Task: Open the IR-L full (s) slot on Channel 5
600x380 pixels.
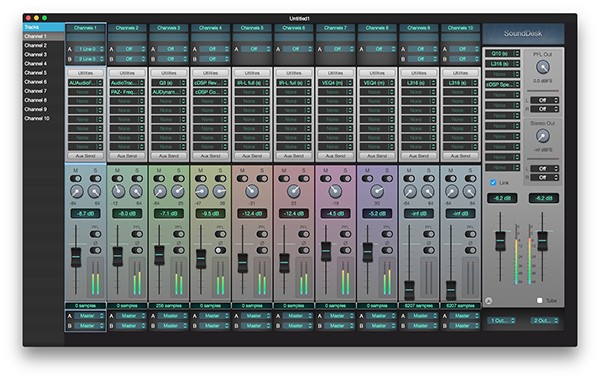Action: [252, 83]
